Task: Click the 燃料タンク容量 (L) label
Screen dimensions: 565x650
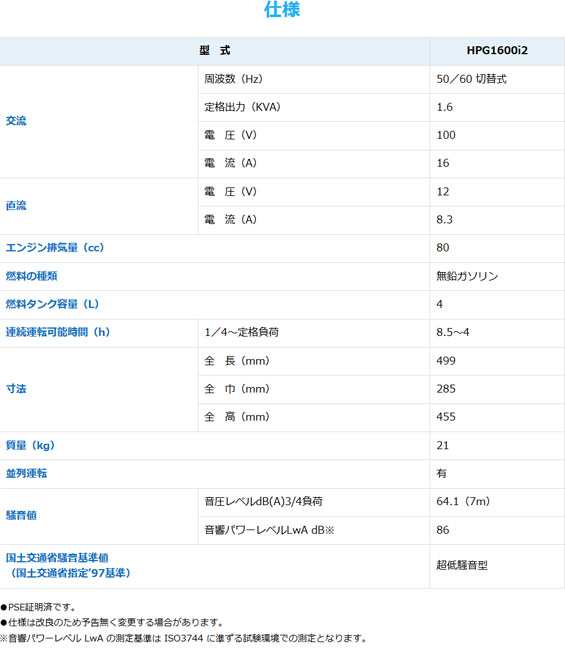Action: click(x=52, y=304)
